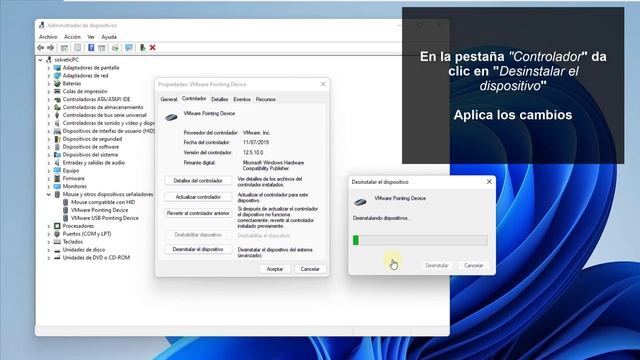Click the Update driver toolbar icon

click(115, 48)
